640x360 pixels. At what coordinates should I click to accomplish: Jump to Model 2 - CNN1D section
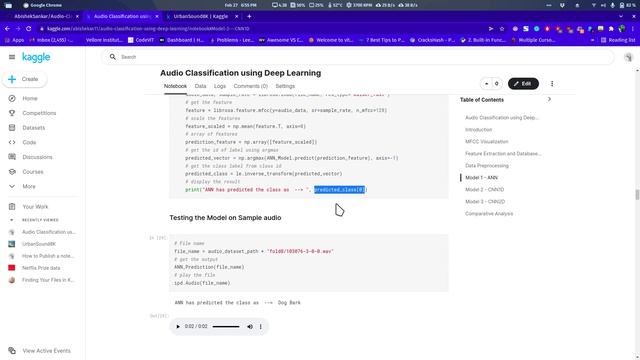click(x=484, y=190)
